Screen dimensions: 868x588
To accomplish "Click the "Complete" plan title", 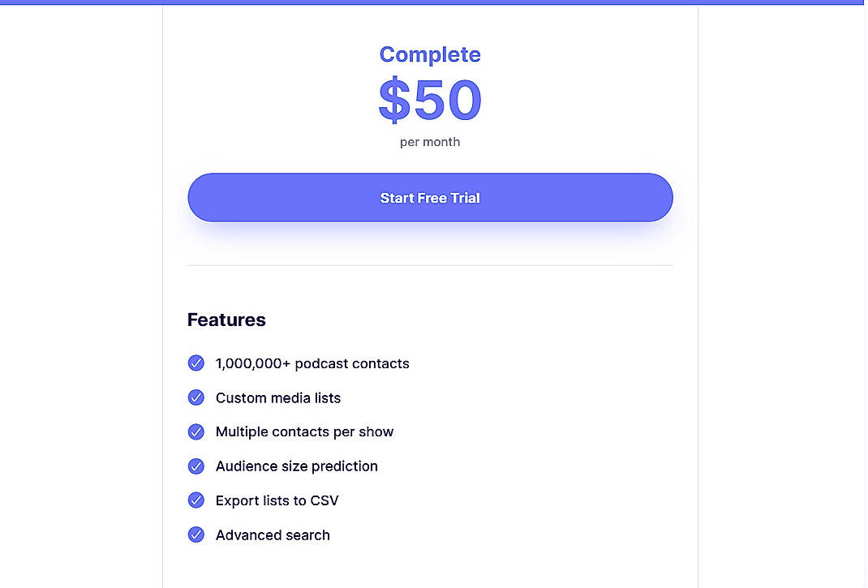I will (430, 54).
